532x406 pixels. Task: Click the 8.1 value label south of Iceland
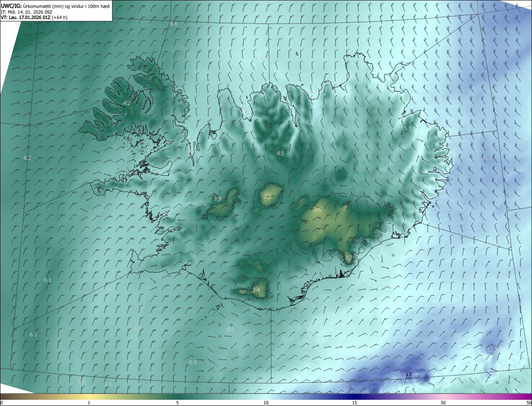tap(231, 329)
